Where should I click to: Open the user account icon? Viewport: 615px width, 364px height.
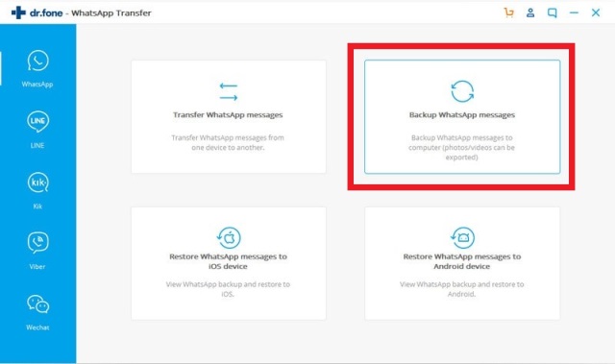pos(530,12)
